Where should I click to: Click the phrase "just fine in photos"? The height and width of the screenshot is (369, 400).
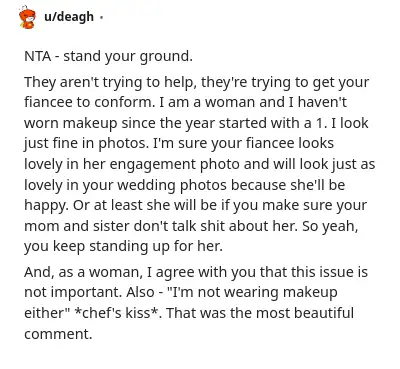(x=86, y=144)
